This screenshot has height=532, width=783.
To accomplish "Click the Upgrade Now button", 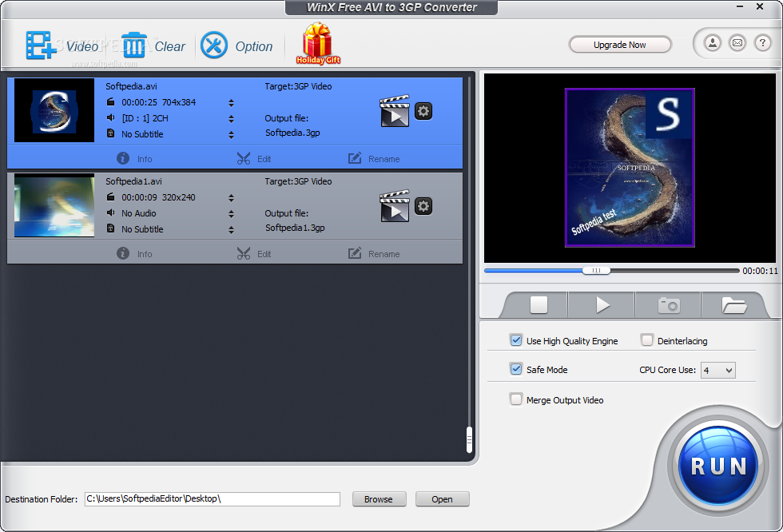I will pyautogui.click(x=620, y=45).
